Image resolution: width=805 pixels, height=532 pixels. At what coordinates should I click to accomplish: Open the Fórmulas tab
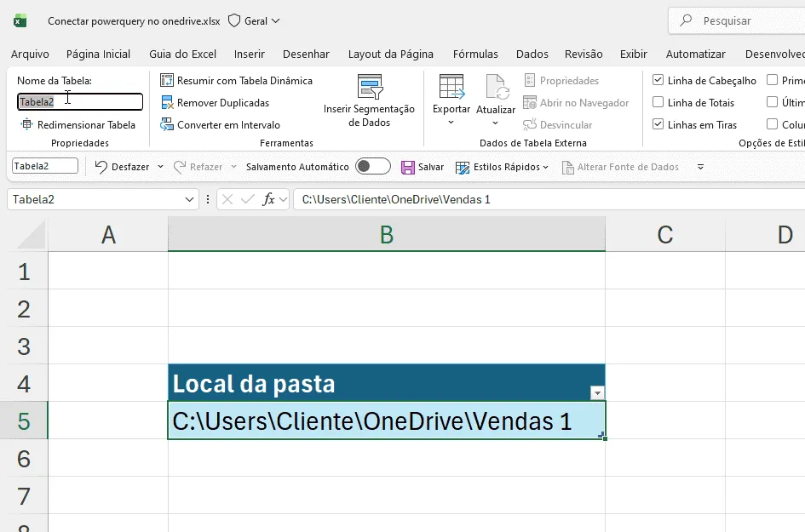(x=475, y=54)
